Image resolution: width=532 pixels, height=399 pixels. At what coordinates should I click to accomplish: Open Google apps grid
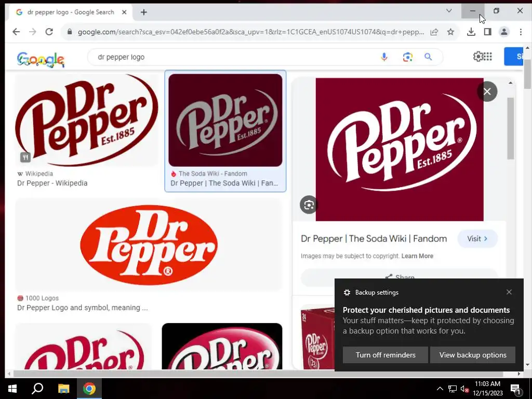click(487, 56)
